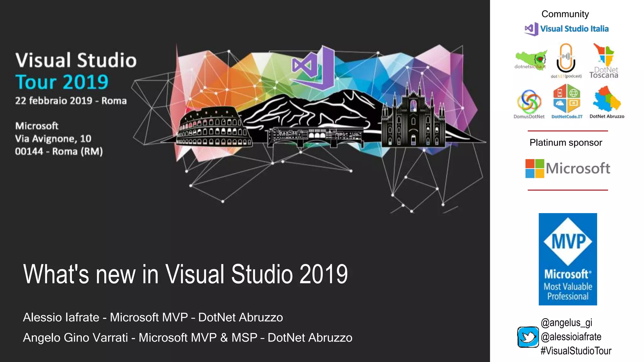The width and height of the screenshot is (644, 362).
Task: Click the @alessioiafrate Twitter handle
Action: 571,337
